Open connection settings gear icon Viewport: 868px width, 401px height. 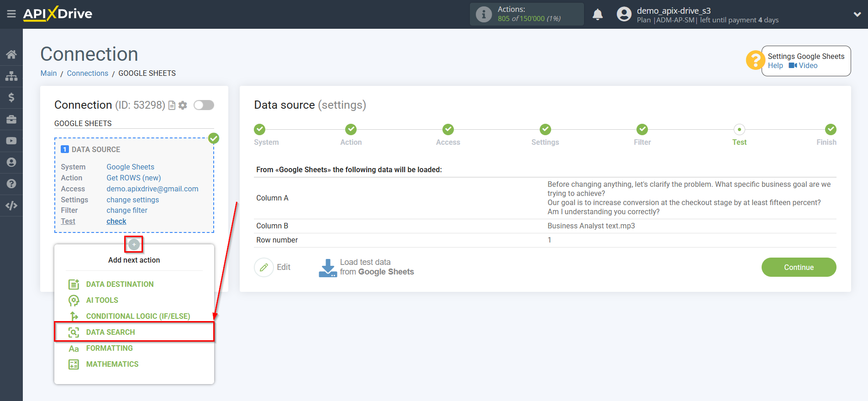point(183,106)
